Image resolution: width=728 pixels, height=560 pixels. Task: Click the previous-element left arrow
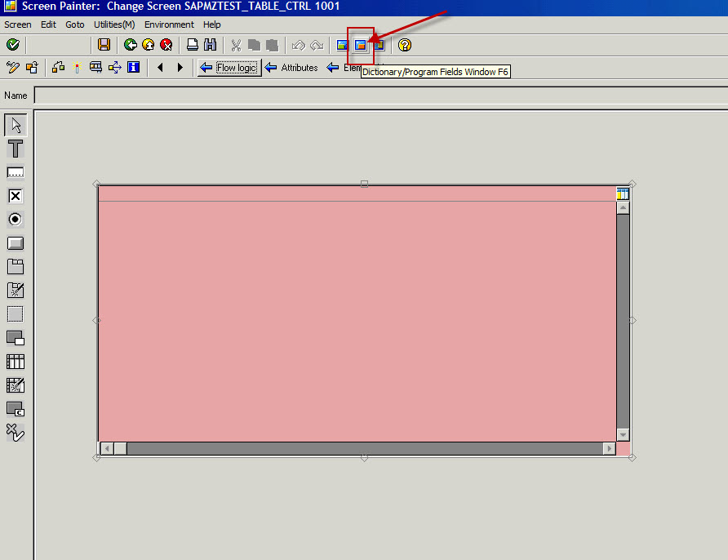161,68
